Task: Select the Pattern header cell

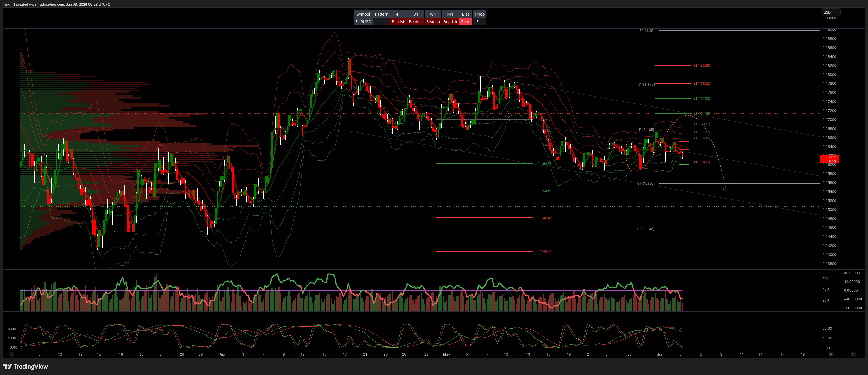Action: [382, 14]
